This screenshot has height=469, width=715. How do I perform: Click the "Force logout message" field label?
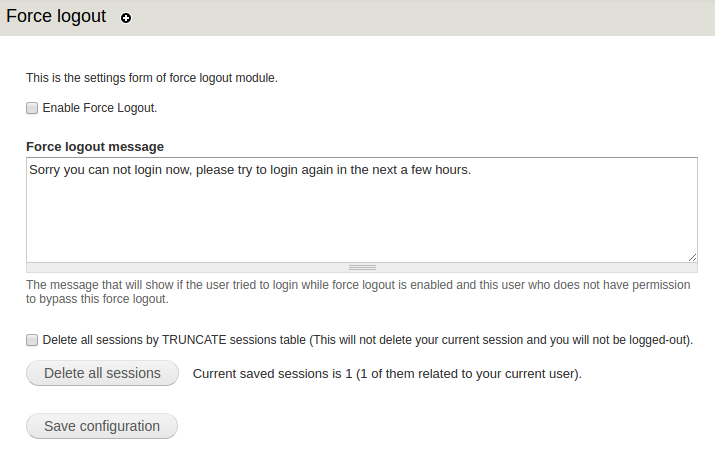[95, 147]
